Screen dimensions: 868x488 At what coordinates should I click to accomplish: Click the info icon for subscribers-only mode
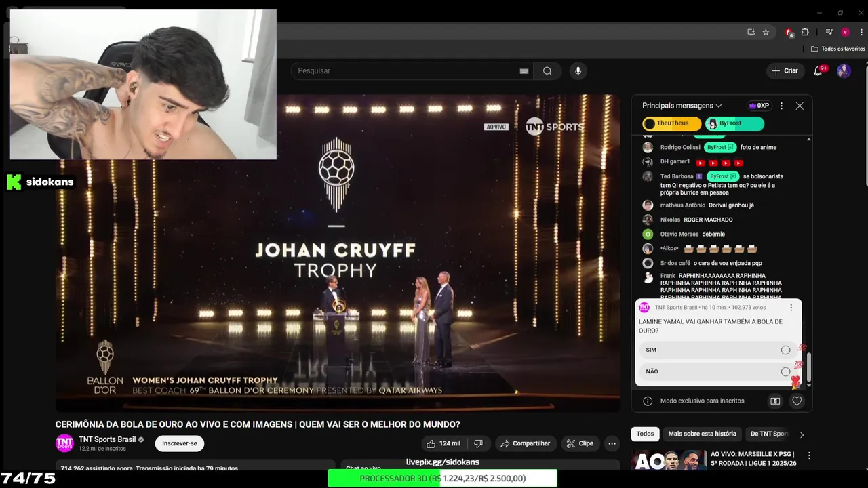(x=648, y=401)
